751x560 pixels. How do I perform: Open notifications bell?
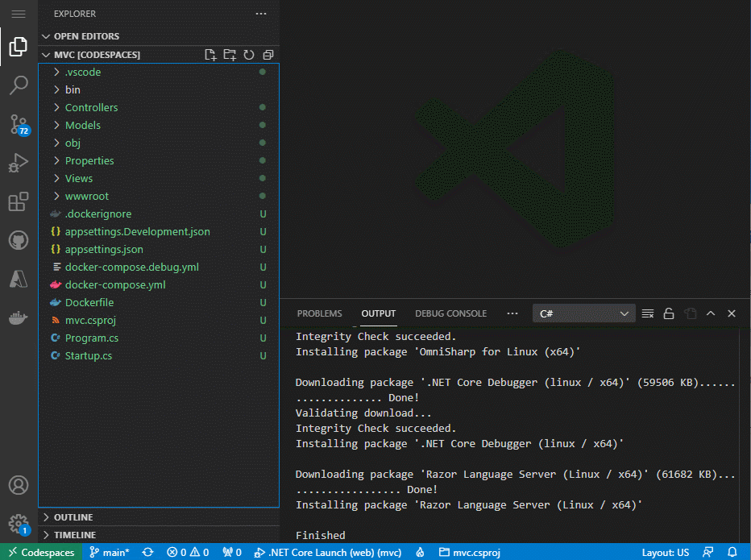(x=732, y=552)
